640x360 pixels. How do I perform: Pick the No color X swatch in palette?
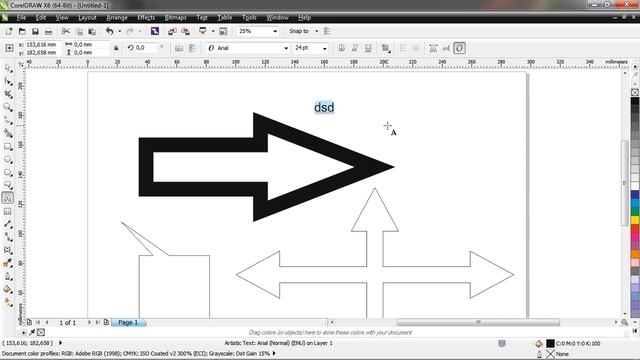pyautogui.click(x=635, y=92)
